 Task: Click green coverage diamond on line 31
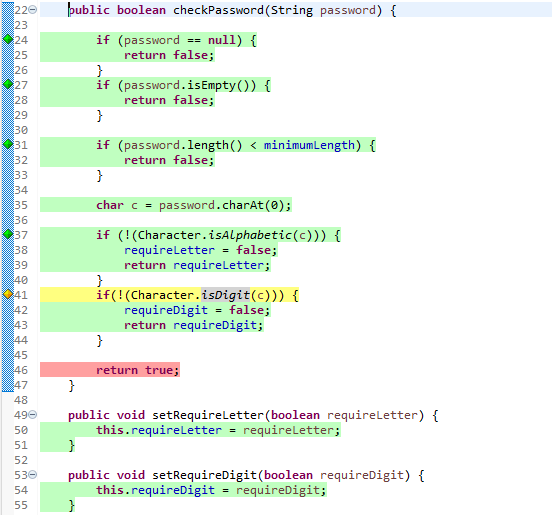8,144
